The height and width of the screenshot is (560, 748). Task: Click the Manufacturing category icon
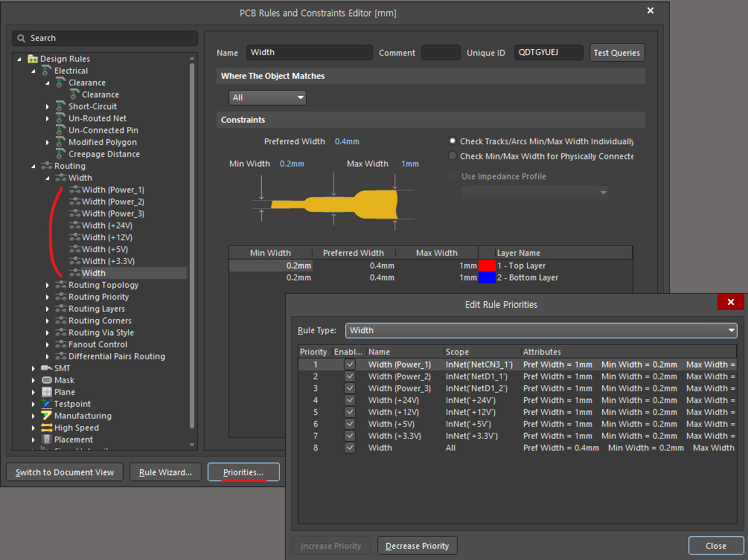(x=46, y=416)
